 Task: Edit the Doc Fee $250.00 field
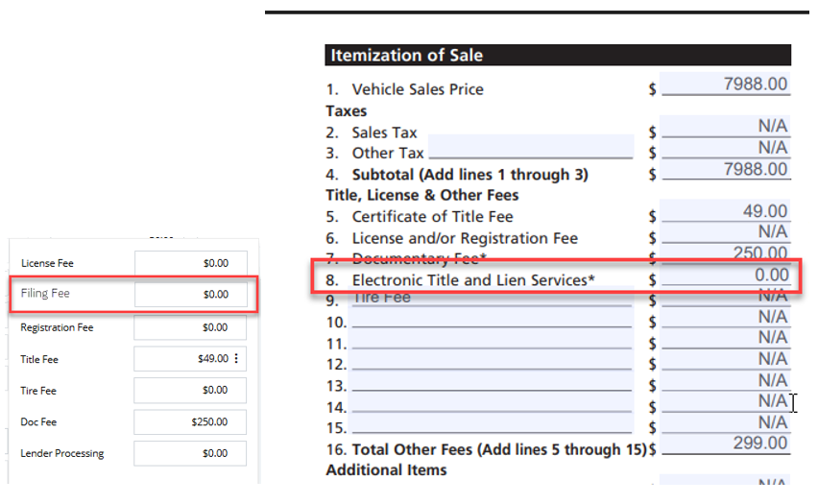[x=190, y=421]
